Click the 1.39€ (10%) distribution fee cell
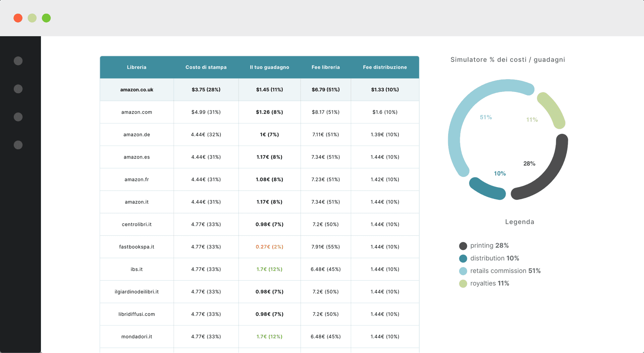The width and height of the screenshot is (644, 353). (x=385, y=135)
